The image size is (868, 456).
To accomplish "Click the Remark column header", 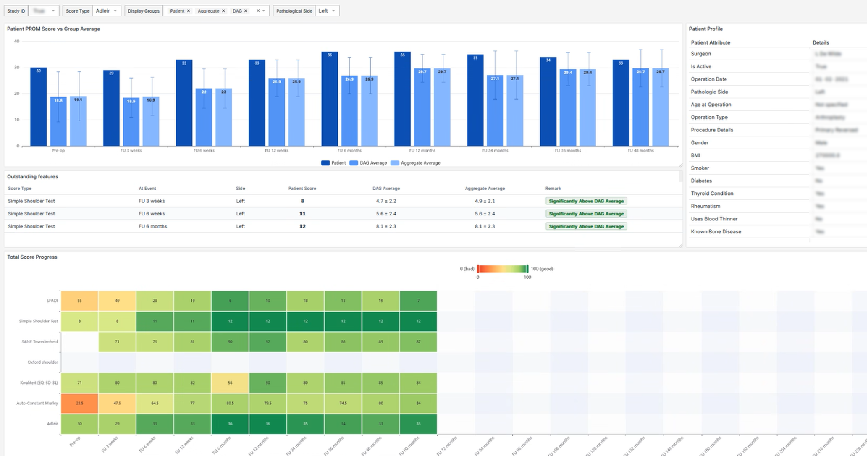I will [x=553, y=189].
